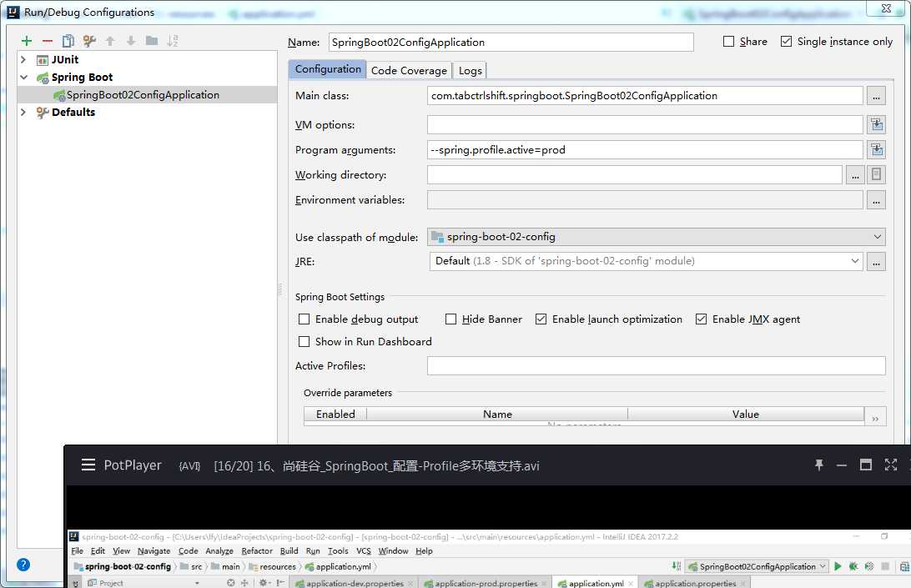Image resolution: width=911 pixels, height=588 pixels.
Task: Check Show in Run Dashboard
Action: (304, 342)
